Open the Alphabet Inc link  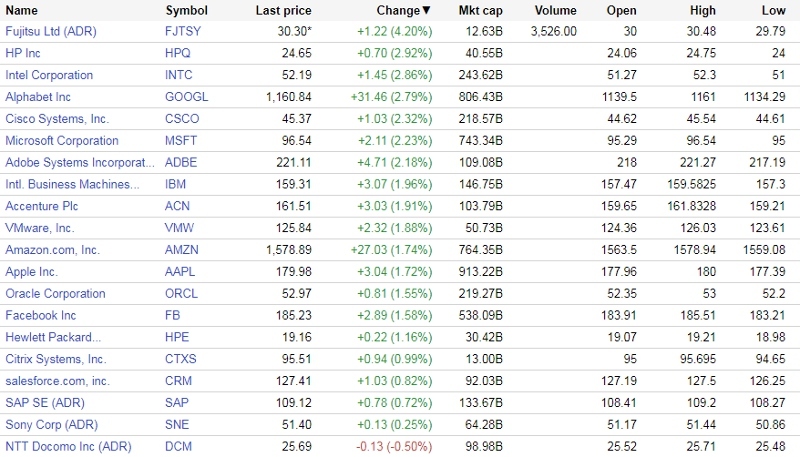[x=38, y=97]
